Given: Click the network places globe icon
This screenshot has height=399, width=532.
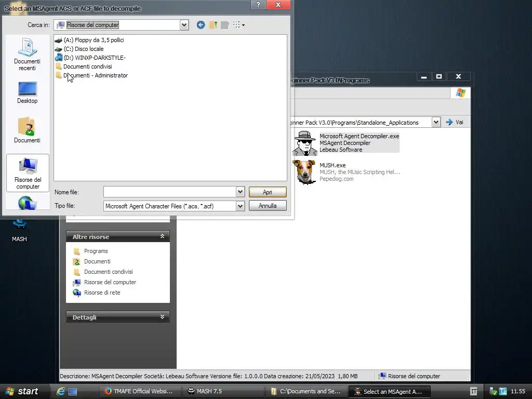Looking at the screenshot, I should coord(28,203).
